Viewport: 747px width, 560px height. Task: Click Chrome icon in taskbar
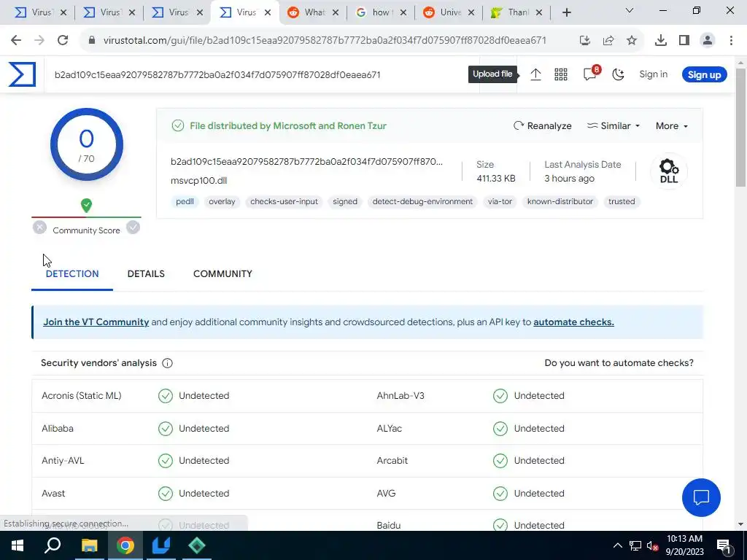click(125, 545)
